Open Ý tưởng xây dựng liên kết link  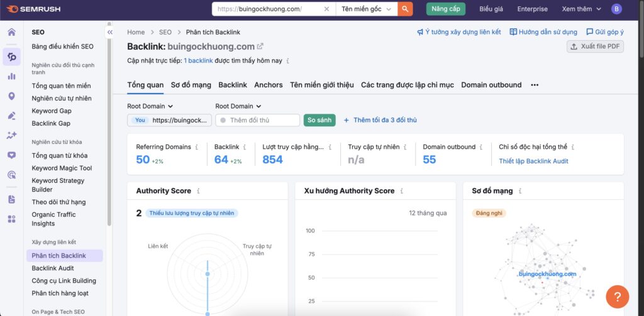pyautogui.click(x=458, y=32)
